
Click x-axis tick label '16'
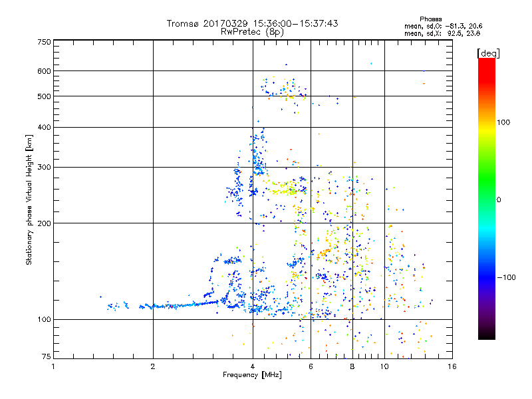pos(452,366)
